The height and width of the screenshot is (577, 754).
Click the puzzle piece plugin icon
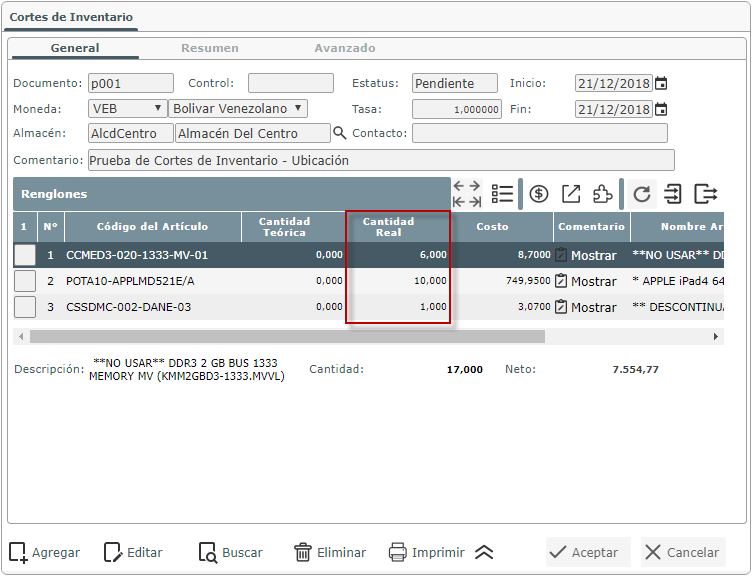[602, 194]
